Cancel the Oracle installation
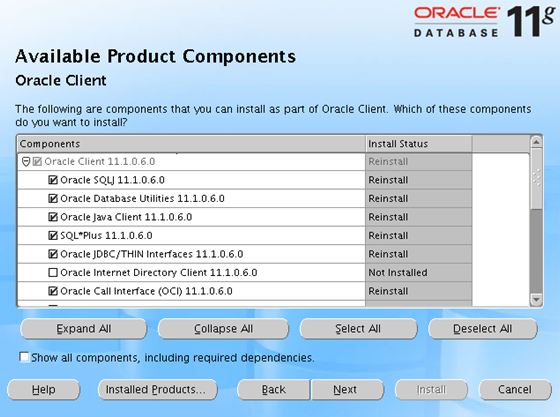This screenshot has width=560, height=417. (515, 390)
